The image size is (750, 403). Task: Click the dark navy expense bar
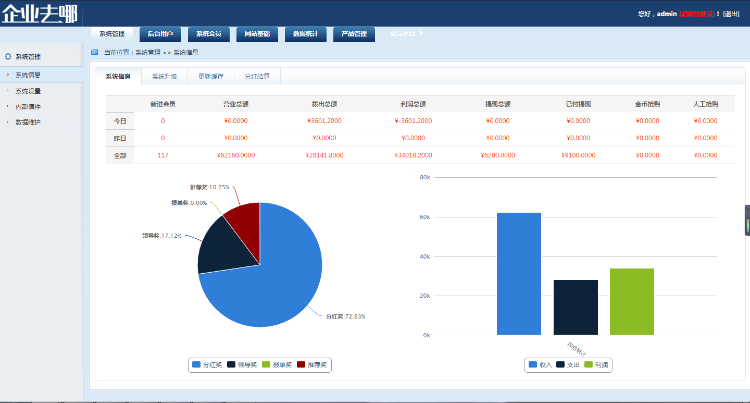576,307
